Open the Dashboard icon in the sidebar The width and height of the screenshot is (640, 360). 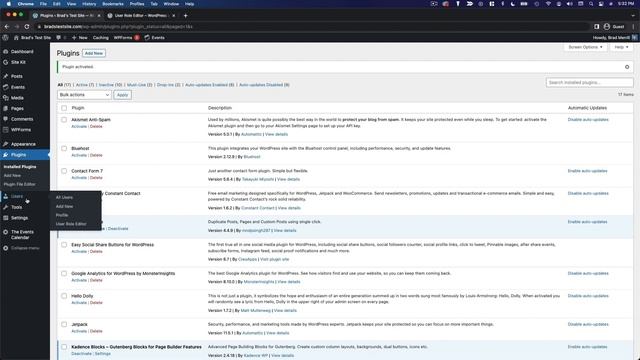6,52
